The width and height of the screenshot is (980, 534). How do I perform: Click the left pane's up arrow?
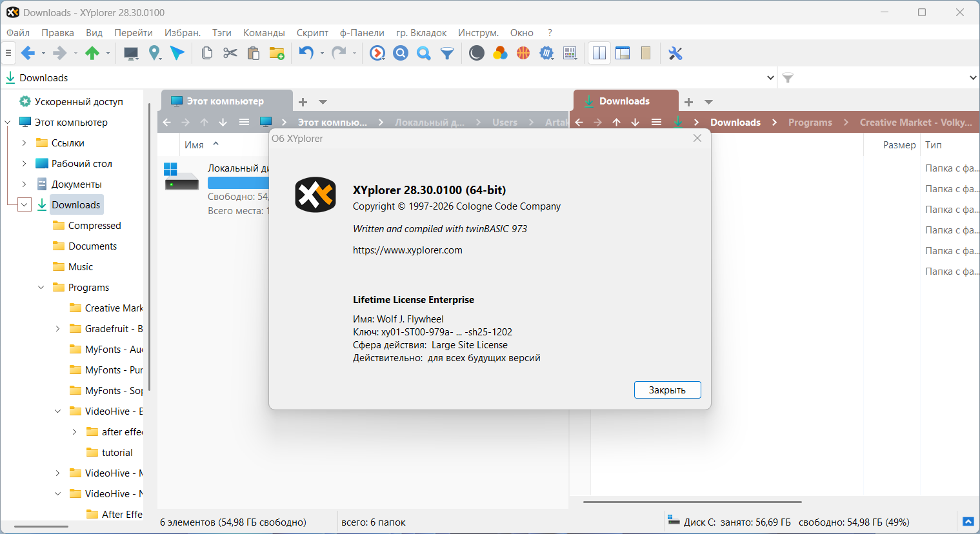[x=205, y=122]
